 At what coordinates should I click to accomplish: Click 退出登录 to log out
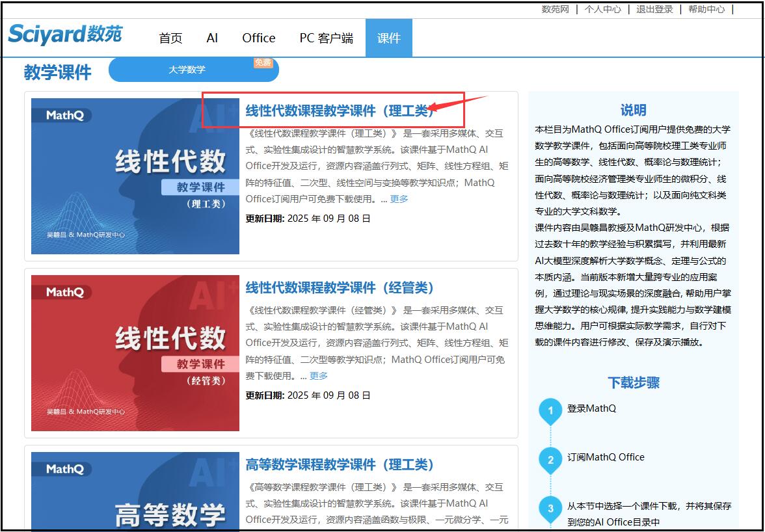click(654, 9)
